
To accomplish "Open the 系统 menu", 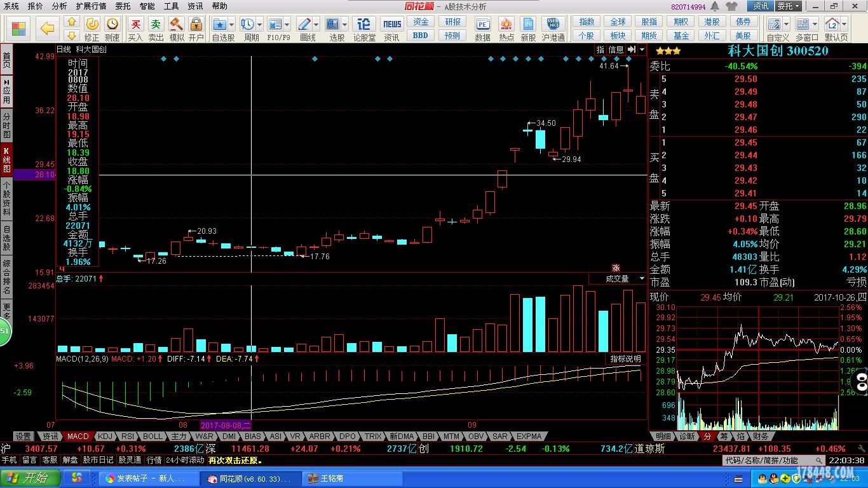I will [x=11, y=6].
